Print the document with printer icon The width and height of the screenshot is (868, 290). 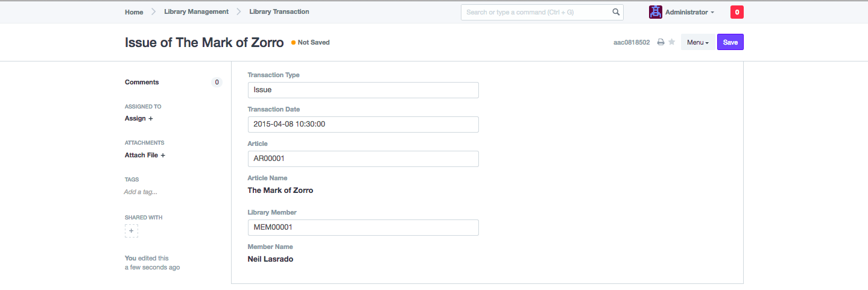pyautogui.click(x=661, y=42)
